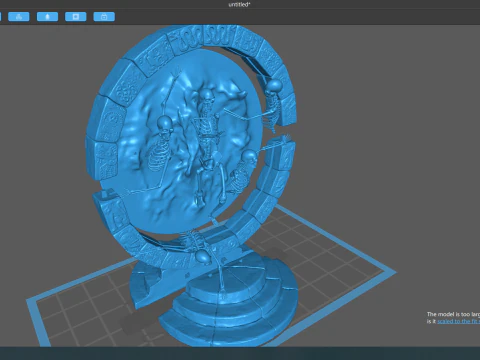480x360 pixels.
Task: Click the toolbar button with the square frame icon
Action: click(76, 17)
